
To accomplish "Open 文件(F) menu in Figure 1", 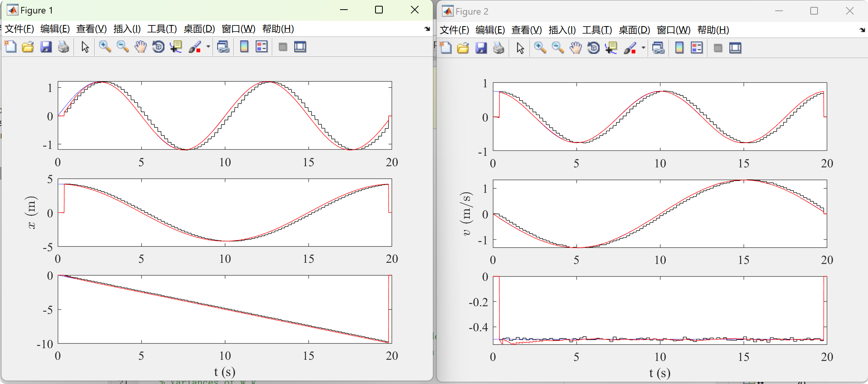I will pos(19,29).
